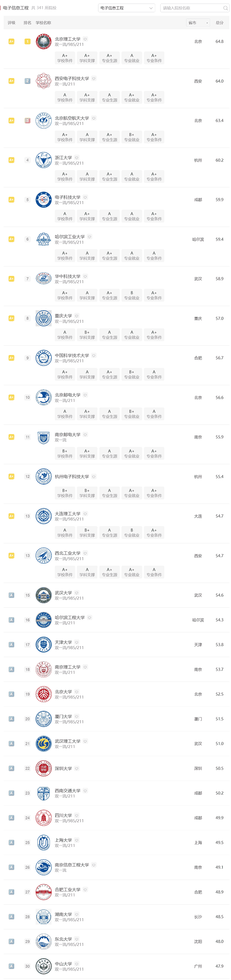
Task: Open the 北京航空航天大学 emblem
Action: (x=43, y=121)
